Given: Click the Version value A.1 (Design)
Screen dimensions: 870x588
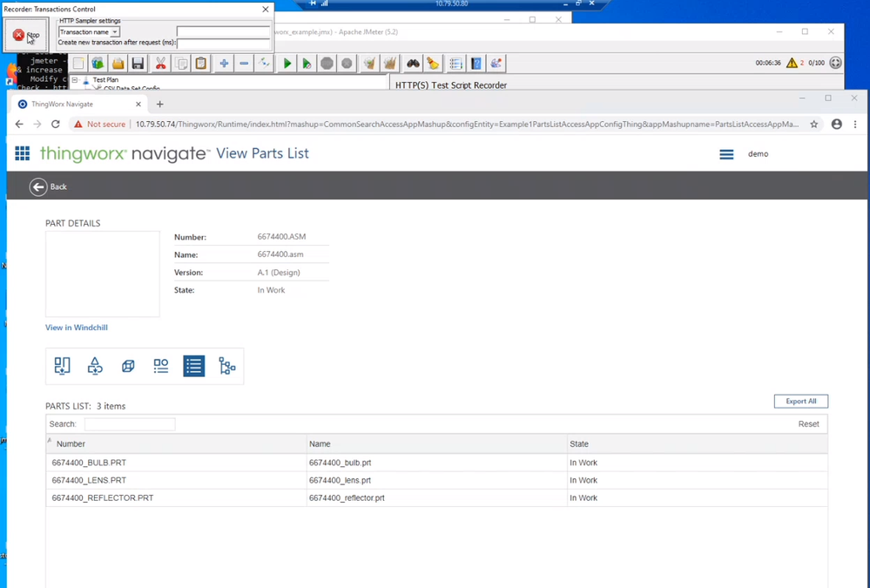Looking at the screenshot, I should pyautogui.click(x=279, y=273).
